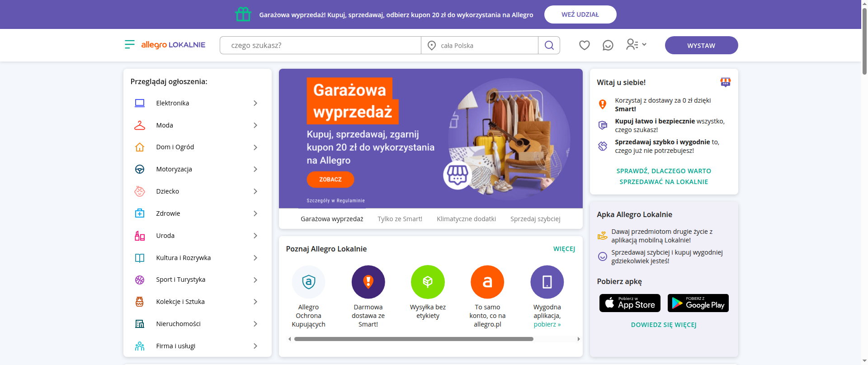The width and height of the screenshot is (868, 365).
Task: Expand the Firma i usługi chevron
Action: [x=255, y=346]
